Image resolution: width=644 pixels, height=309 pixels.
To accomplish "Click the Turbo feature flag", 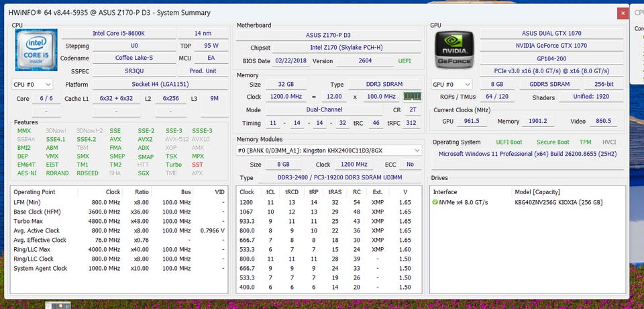I will 173,165.
